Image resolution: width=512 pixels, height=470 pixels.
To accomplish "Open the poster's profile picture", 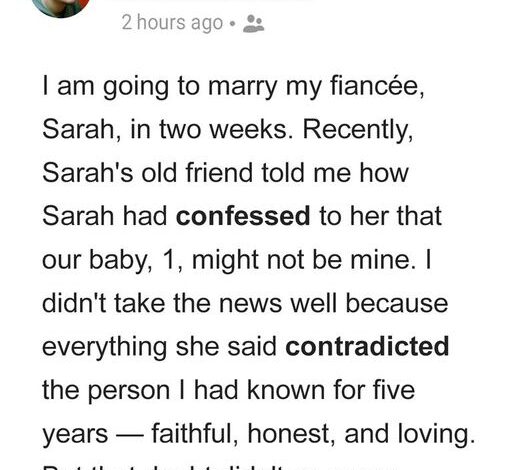I will coord(61,7).
